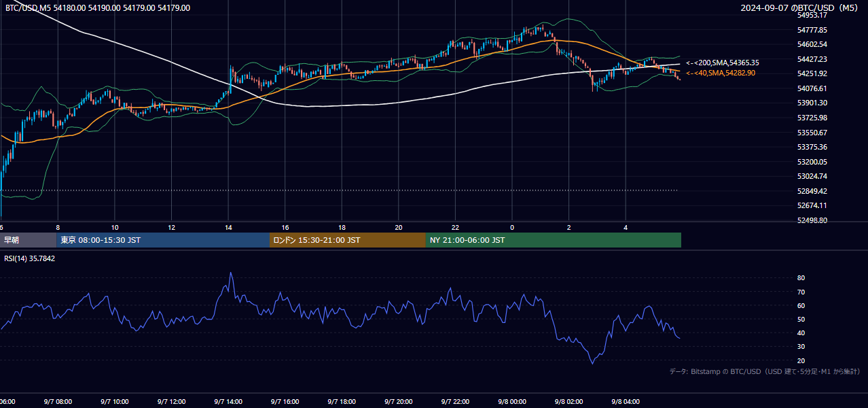Click the RSI(14) 35.7842 indicator label

click(30, 259)
